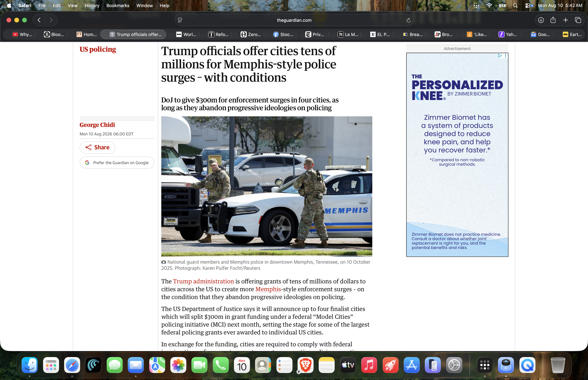Launch Apple TV from the Dock

pos(348,365)
